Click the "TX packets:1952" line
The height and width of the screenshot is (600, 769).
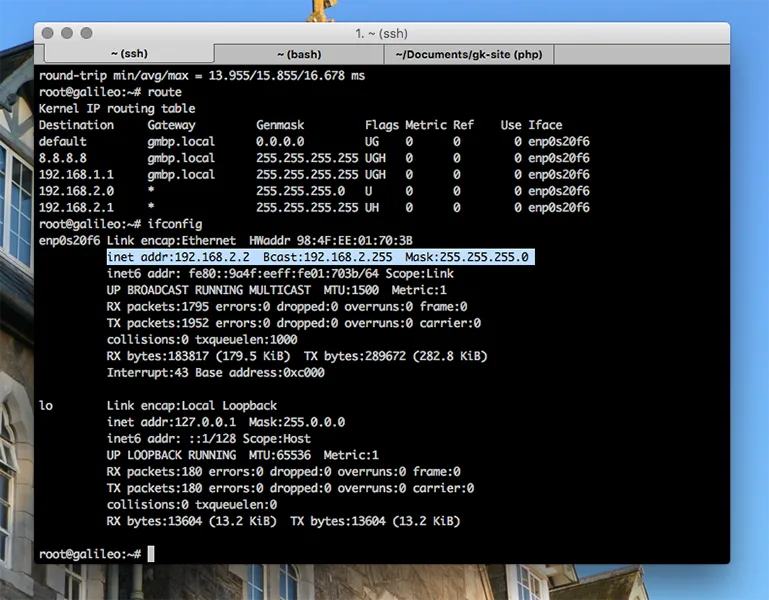point(294,323)
